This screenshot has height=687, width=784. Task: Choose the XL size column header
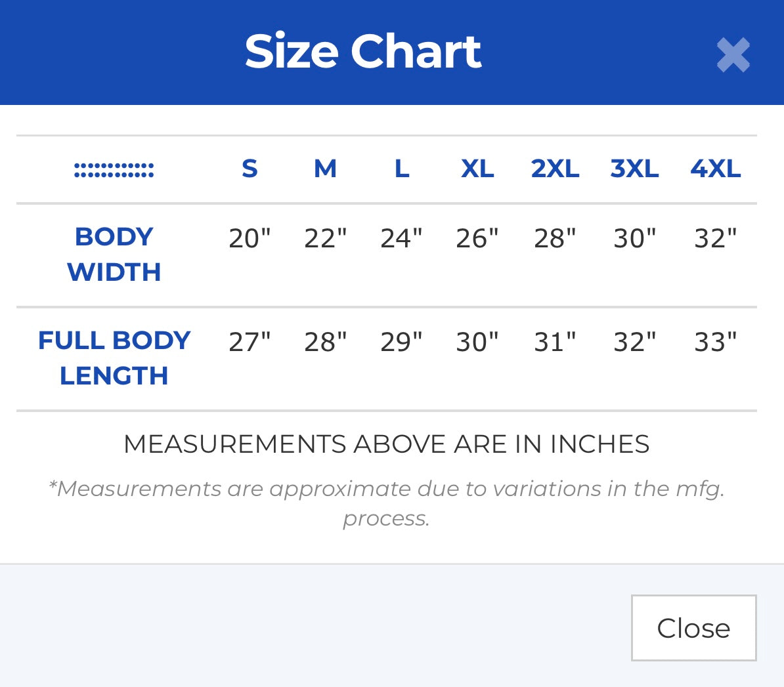[x=477, y=169]
